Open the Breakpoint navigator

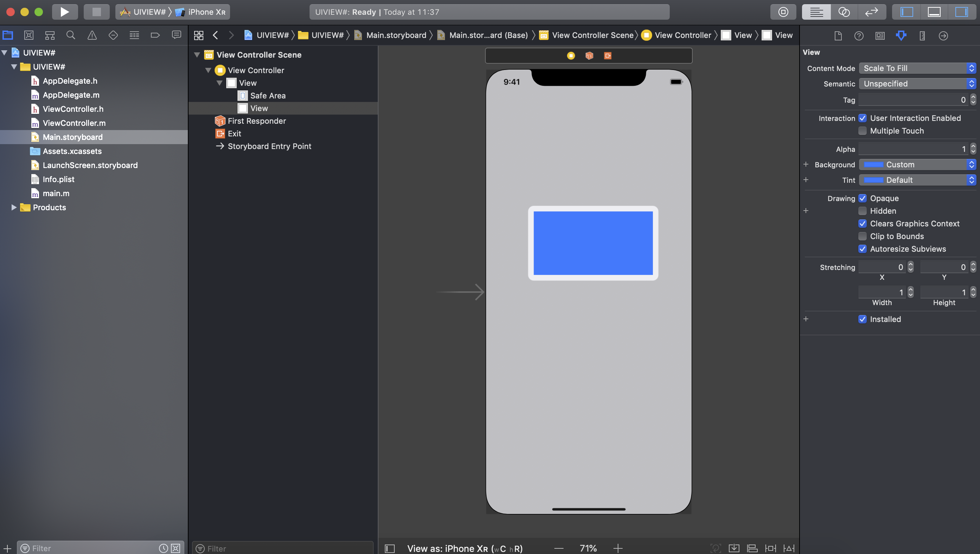pyautogui.click(x=155, y=36)
